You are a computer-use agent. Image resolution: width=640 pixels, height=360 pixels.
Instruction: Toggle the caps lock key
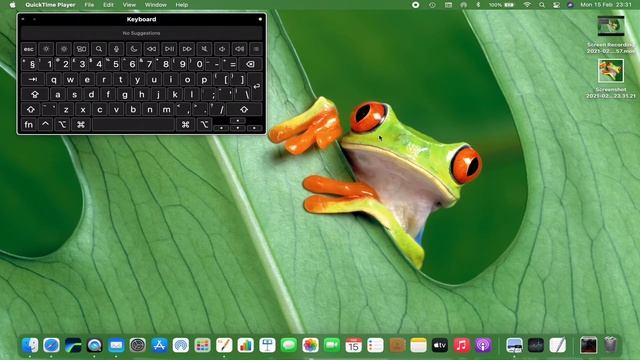(x=35, y=94)
